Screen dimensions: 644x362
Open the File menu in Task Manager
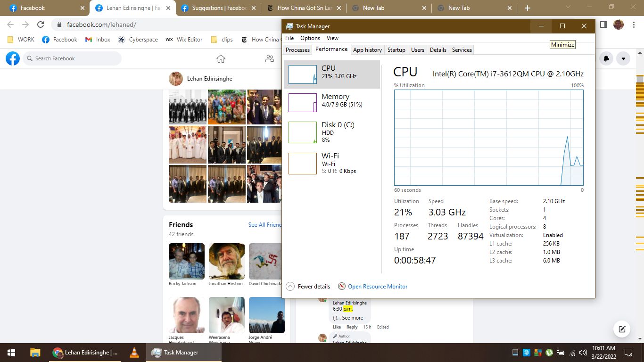[x=289, y=38]
